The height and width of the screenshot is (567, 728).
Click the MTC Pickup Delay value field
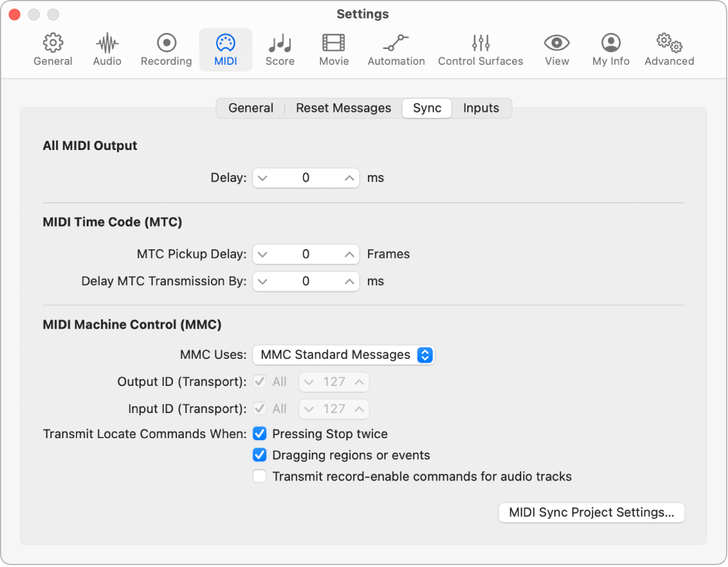pyautogui.click(x=306, y=254)
